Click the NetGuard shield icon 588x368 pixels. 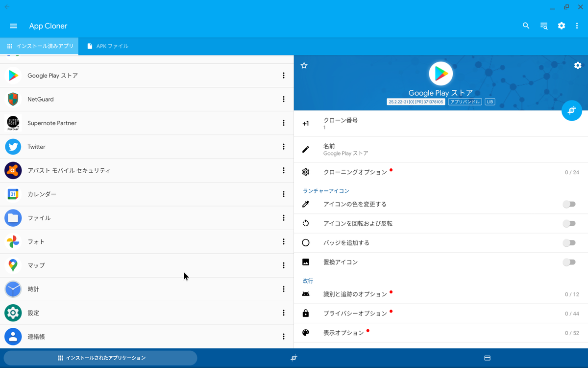(13, 99)
